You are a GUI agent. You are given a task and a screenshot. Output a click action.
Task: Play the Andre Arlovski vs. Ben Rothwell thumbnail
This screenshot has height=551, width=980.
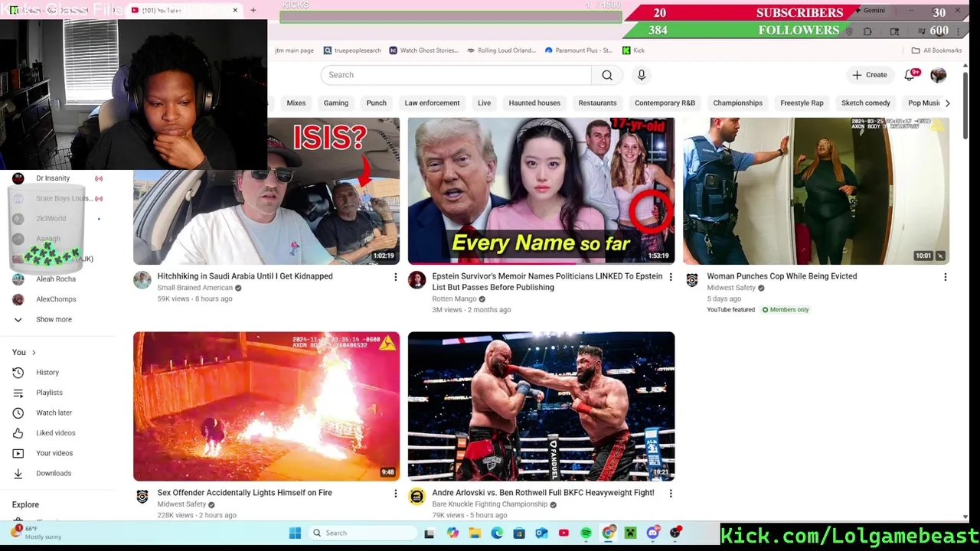pos(541,406)
